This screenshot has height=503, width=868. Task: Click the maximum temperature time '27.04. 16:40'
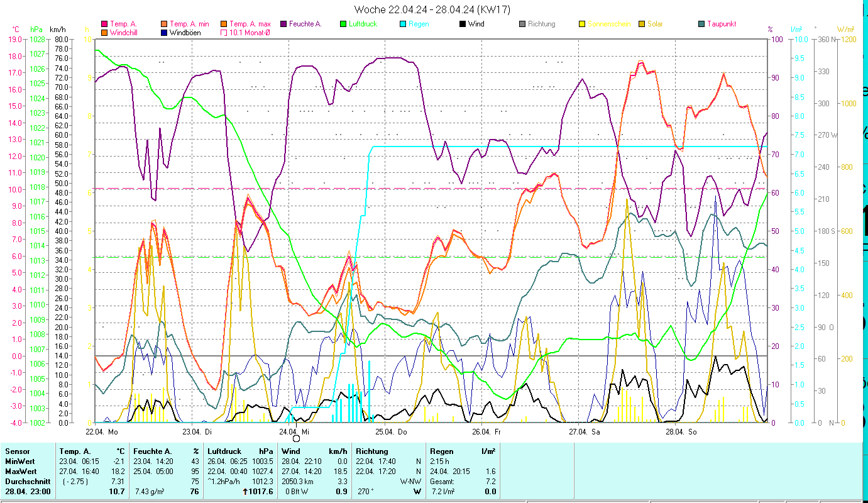tap(79, 472)
